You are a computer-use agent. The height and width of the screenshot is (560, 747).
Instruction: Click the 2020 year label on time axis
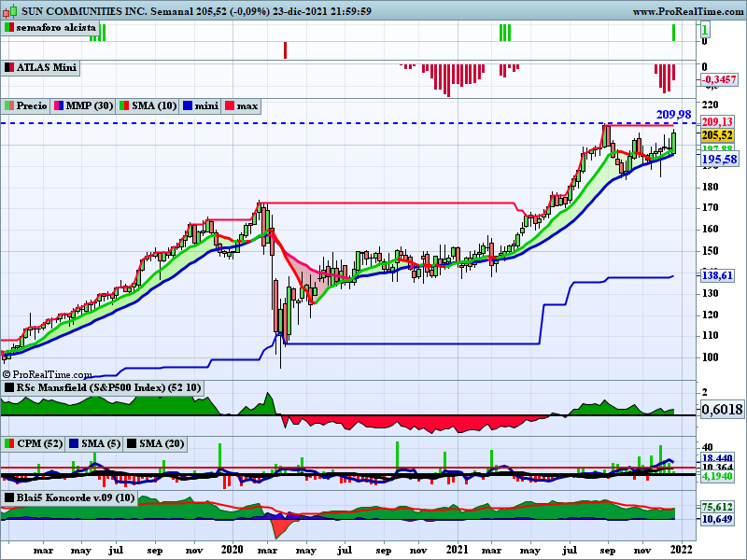[233, 550]
